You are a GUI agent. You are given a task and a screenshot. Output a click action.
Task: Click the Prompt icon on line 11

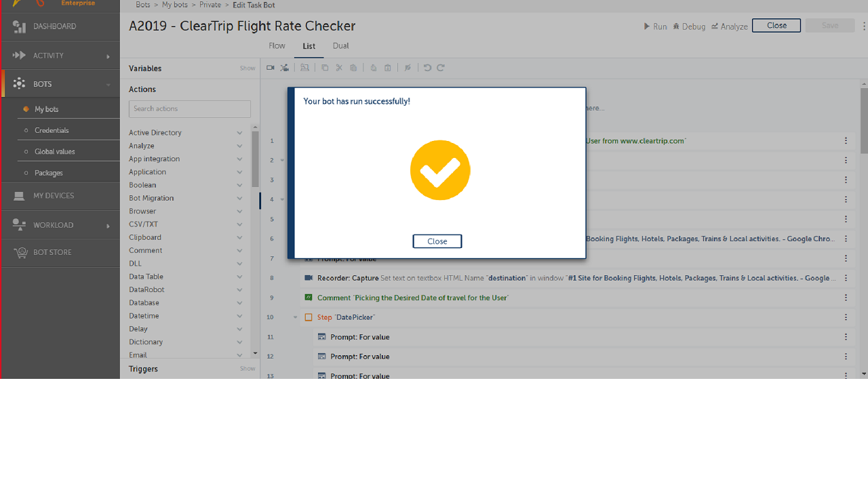click(322, 337)
